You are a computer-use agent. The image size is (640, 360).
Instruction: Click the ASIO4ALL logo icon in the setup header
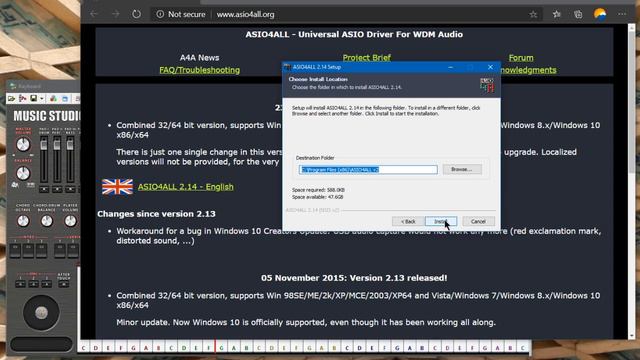tap(487, 85)
